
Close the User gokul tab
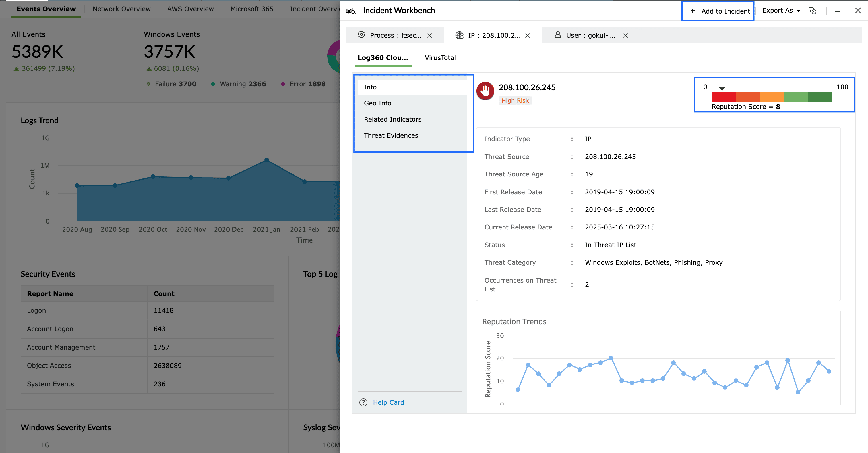point(625,35)
